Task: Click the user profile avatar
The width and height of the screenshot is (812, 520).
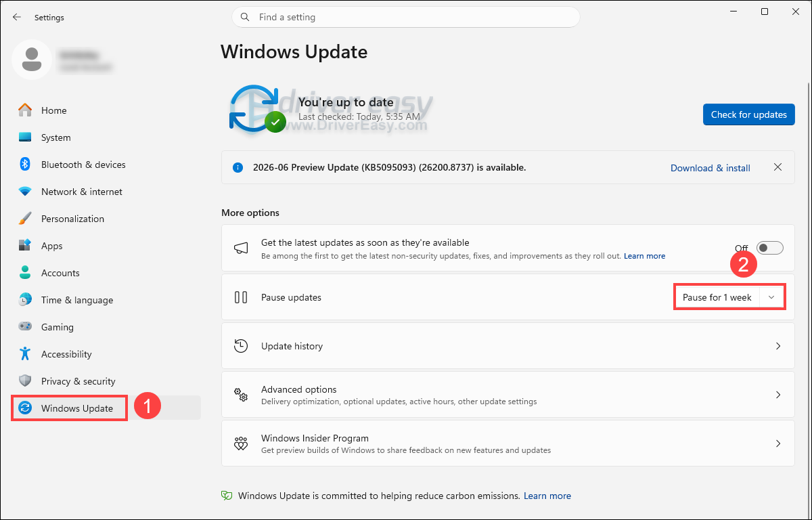Action: coord(32,59)
